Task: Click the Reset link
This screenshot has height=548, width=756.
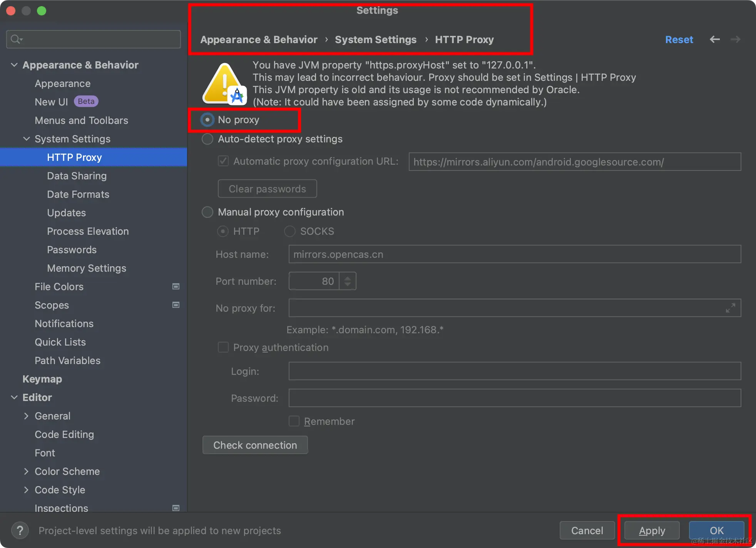Action: (x=679, y=39)
